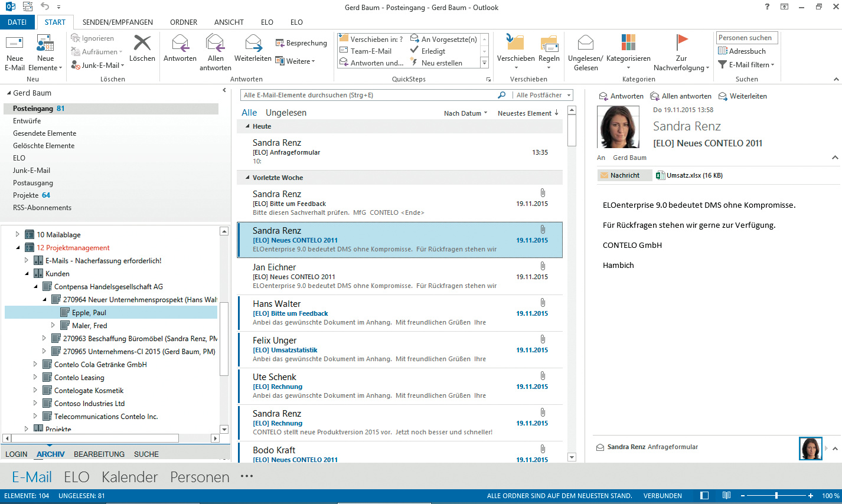Open the Kategorisieren color categories icon
The width and height of the screenshot is (842, 504).
click(x=628, y=44)
